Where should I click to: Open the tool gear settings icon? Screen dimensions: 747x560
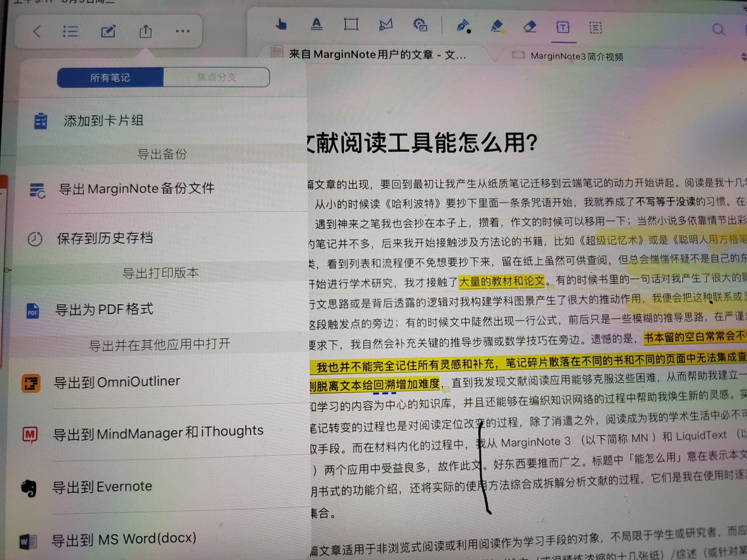pos(420,25)
